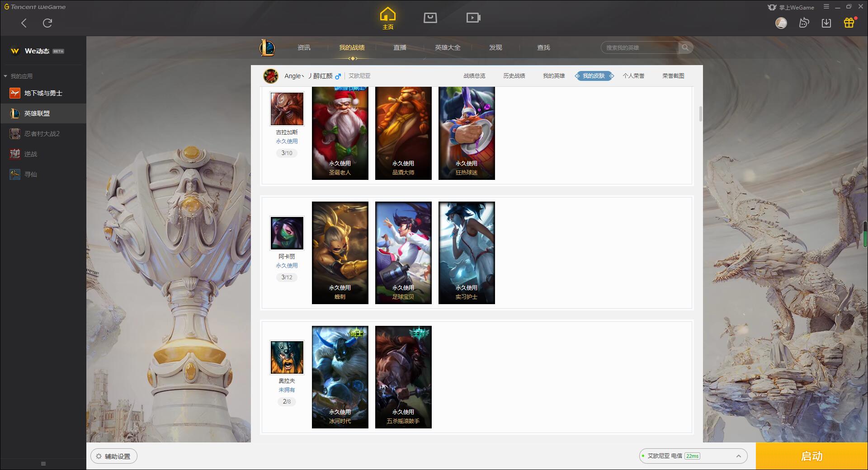Open the 圣诞老人 skin card
This screenshot has height=470, width=868.
click(340, 133)
